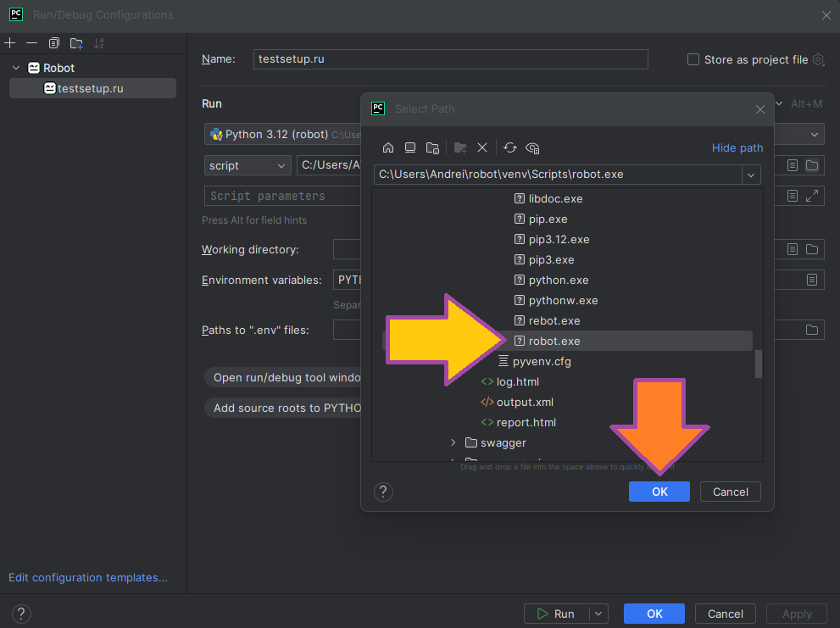This screenshot has height=628, width=840.
Task: Select output.xml in the file tree
Action: (525, 403)
